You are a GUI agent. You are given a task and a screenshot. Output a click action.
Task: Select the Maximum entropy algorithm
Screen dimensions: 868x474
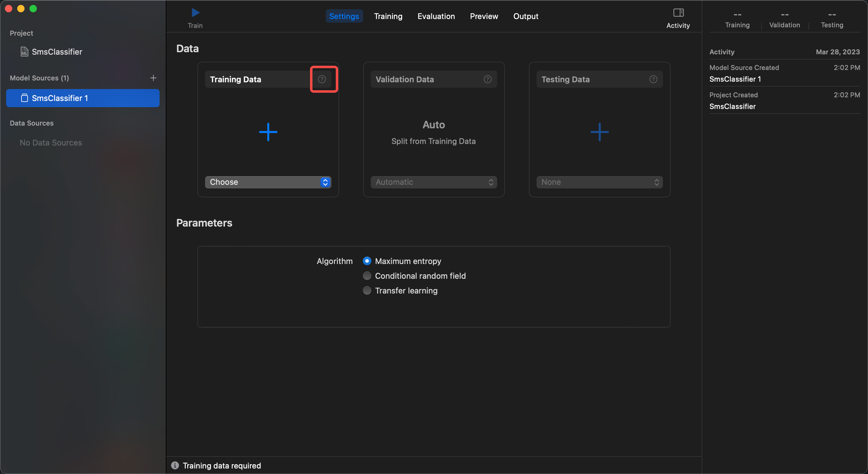click(x=367, y=261)
